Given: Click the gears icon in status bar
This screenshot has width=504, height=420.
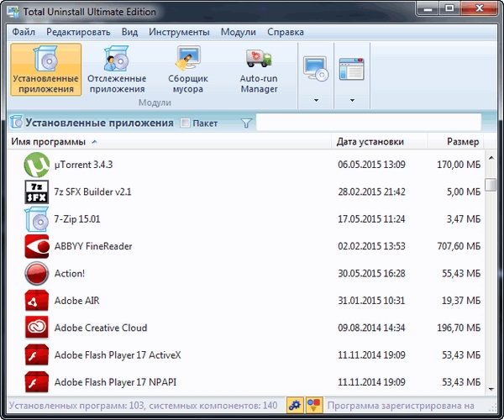Looking at the screenshot, I should click(295, 405).
